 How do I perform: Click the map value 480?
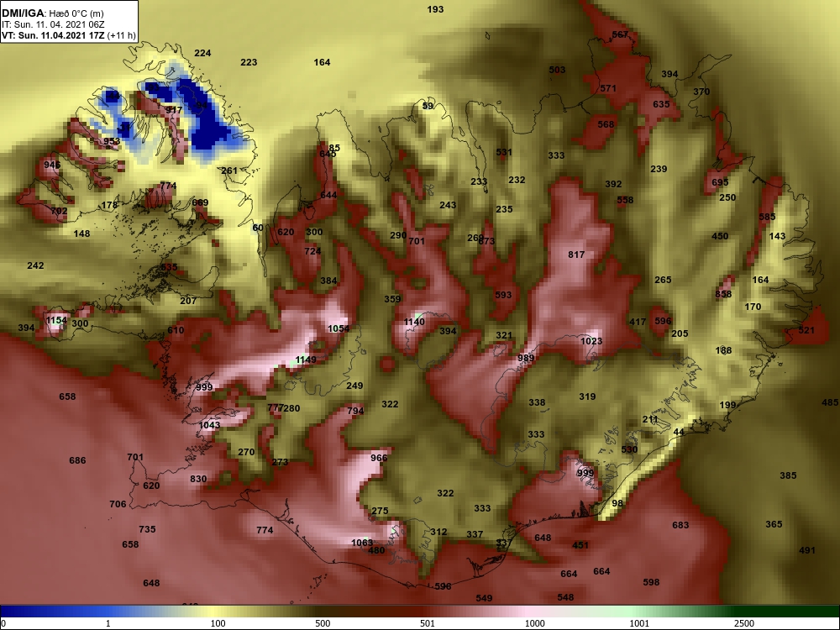point(376,550)
